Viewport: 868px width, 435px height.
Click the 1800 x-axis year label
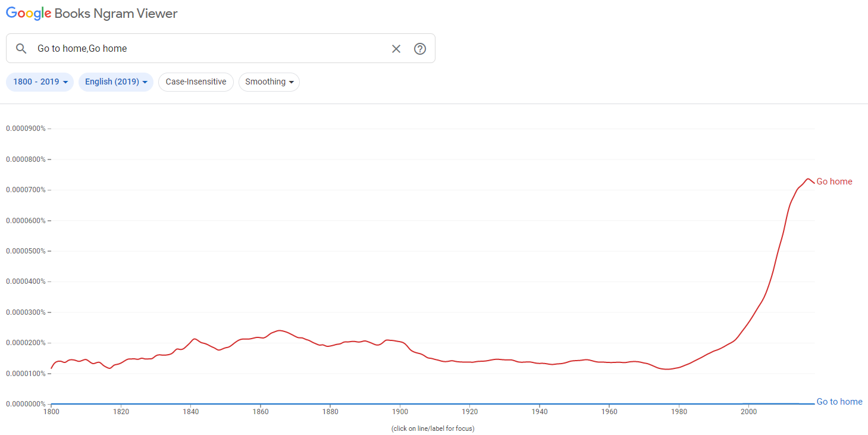[x=51, y=411]
